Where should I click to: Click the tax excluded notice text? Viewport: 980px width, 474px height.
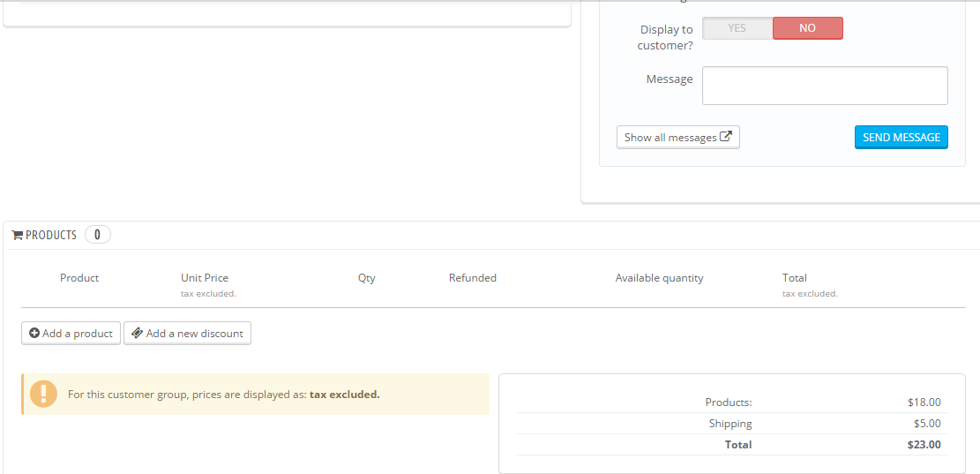point(224,395)
